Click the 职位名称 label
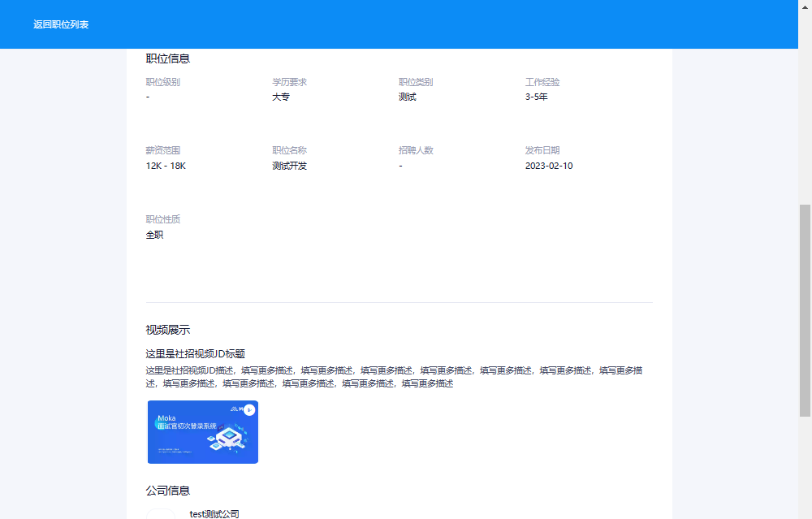 pyautogui.click(x=290, y=150)
